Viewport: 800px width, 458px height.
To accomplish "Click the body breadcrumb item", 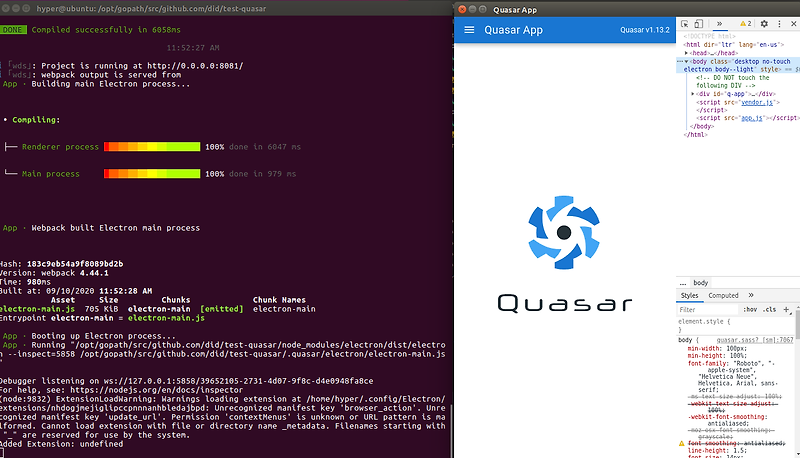I will [701, 283].
